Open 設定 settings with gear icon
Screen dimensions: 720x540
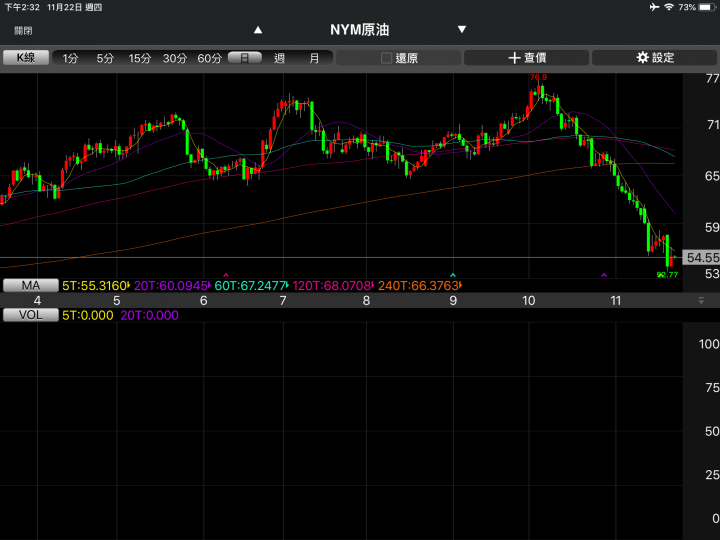pos(655,58)
